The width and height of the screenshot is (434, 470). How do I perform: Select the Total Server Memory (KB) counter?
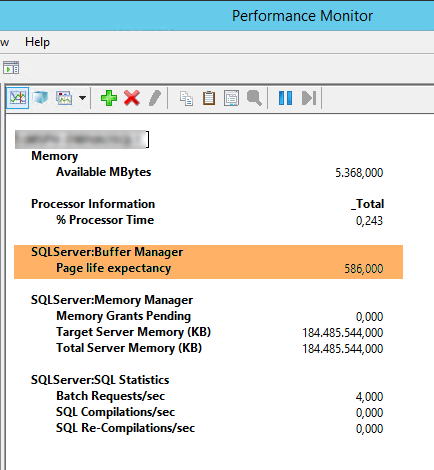pyautogui.click(x=129, y=348)
